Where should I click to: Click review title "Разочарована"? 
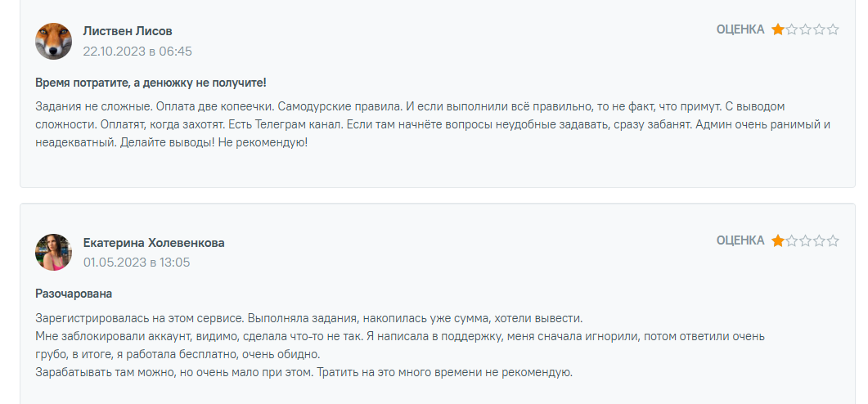click(74, 294)
